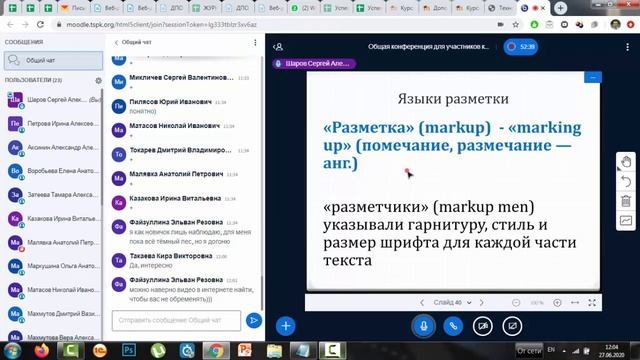Toggle the user list panel icon

coord(278,47)
